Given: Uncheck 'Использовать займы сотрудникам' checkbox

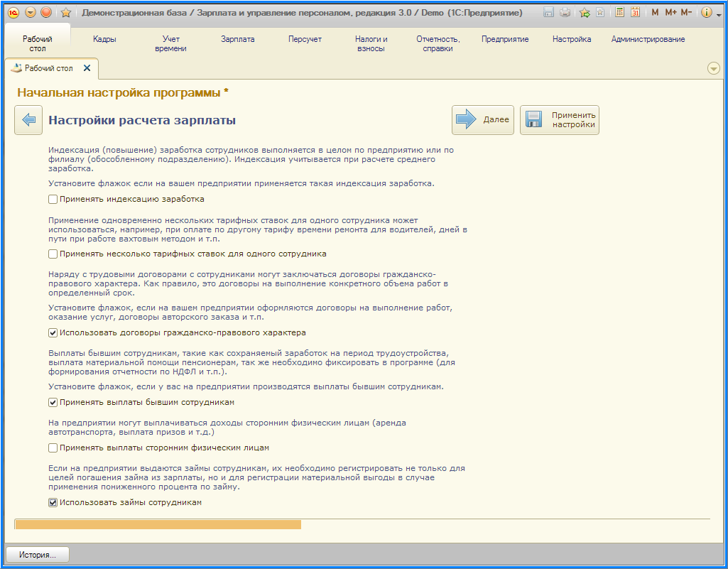Looking at the screenshot, I should [x=53, y=503].
